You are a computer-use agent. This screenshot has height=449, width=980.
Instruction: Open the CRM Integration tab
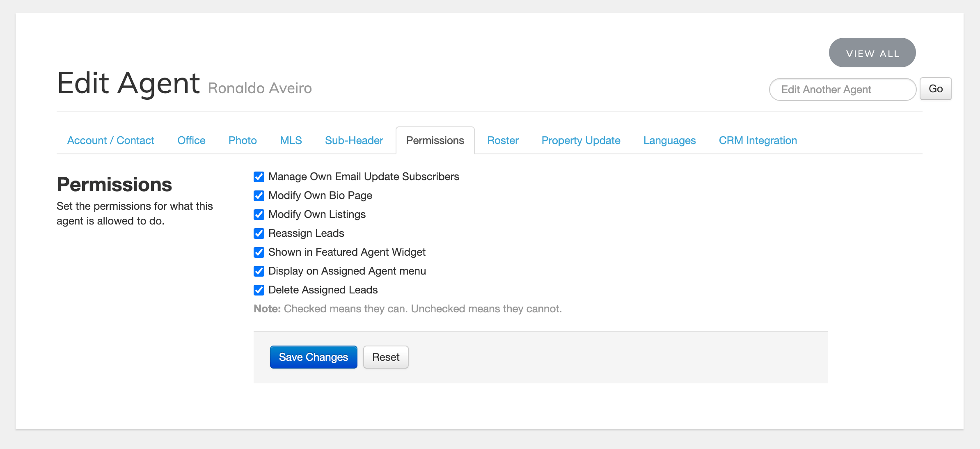coord(758,140)
